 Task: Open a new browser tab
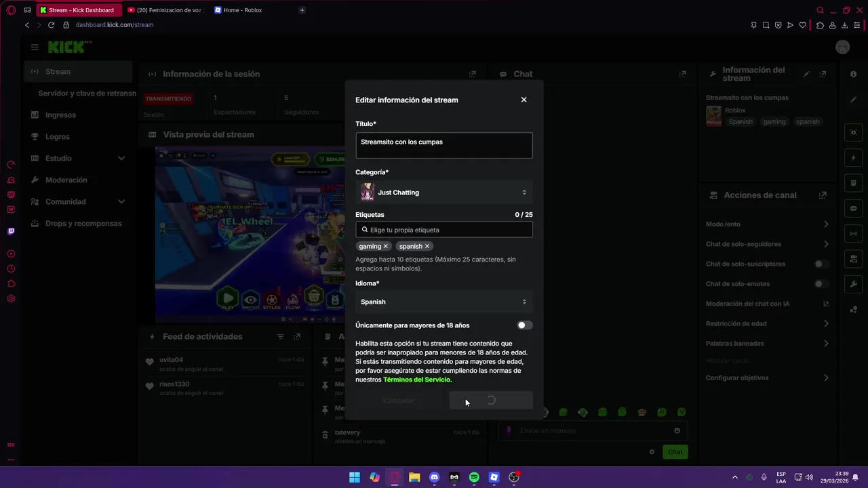pyautogui.click(x=302, y=10)
